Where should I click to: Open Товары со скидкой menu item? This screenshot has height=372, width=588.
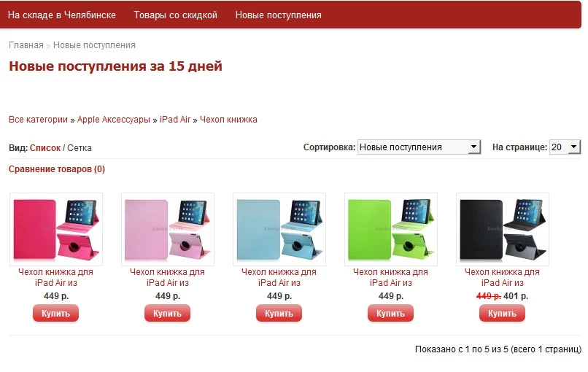pyautogui.click(x=176, y=15)
